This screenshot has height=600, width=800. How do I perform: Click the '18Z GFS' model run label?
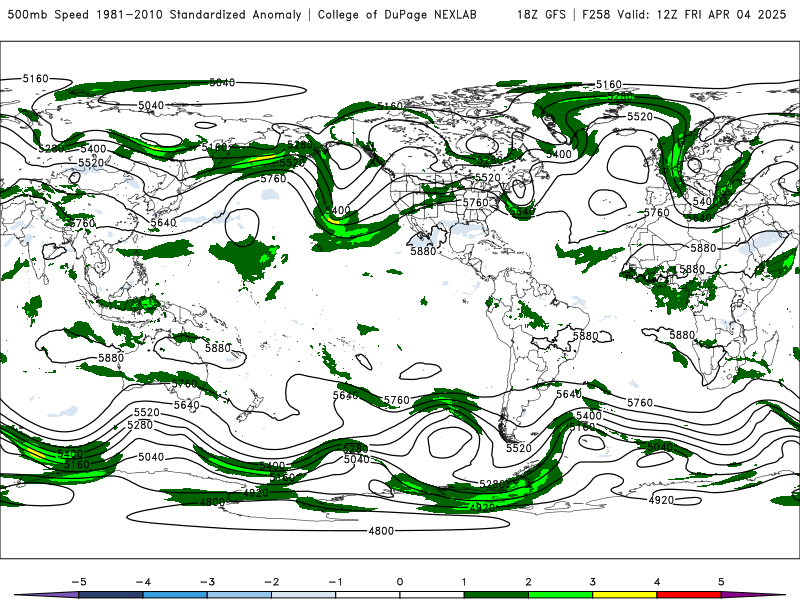point(541,14)
